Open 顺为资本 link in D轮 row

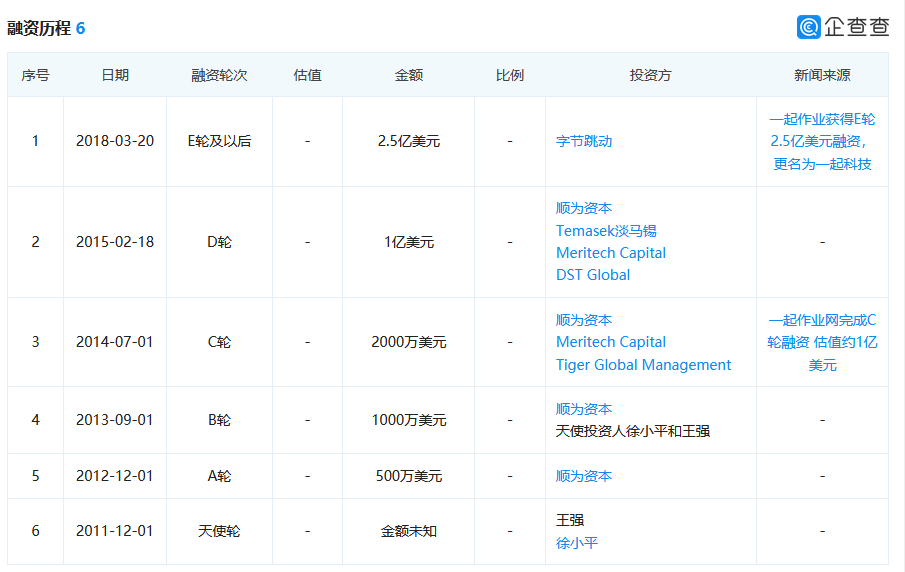[584, 208]
